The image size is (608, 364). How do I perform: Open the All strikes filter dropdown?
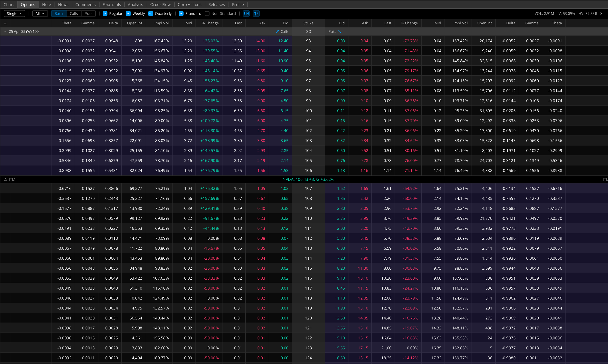pyautogui.click(x=40, y=14)
